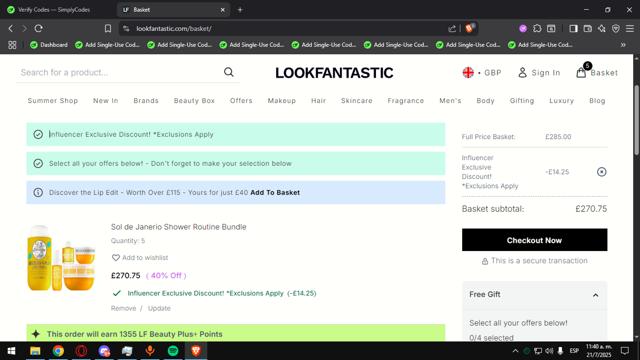640x360 pixels.
Task: Click the address bar URL
Action: (173, 29)
